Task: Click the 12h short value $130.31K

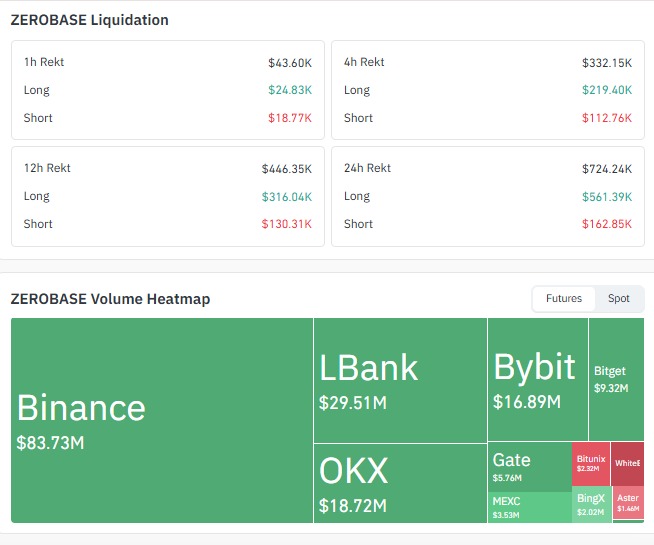Action: (x=287, y=224)
